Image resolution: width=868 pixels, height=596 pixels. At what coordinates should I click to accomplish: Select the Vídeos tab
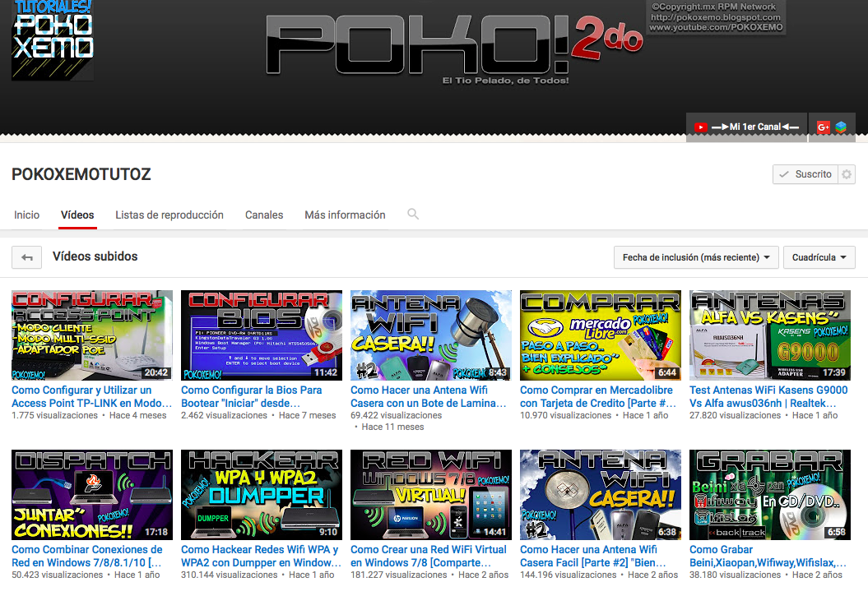coord(77,215)
